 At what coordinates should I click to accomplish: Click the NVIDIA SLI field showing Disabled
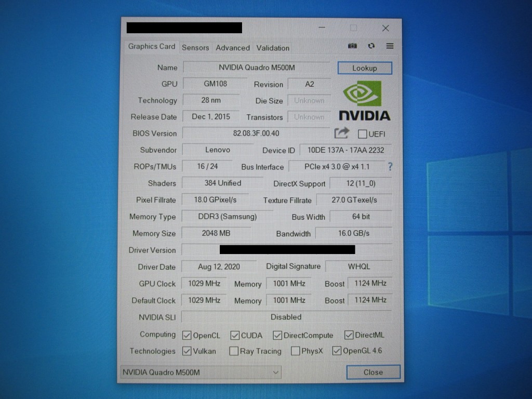(286, 317)
